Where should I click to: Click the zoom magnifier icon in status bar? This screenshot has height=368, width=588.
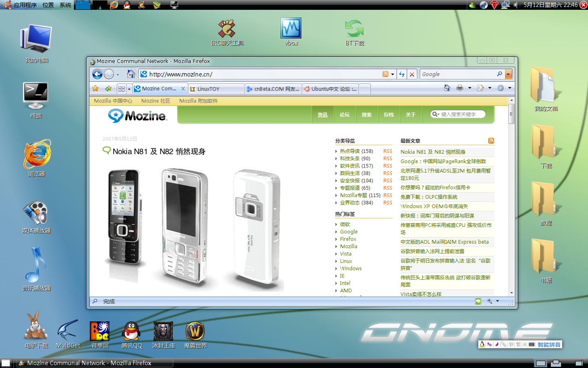click(490, 301)
